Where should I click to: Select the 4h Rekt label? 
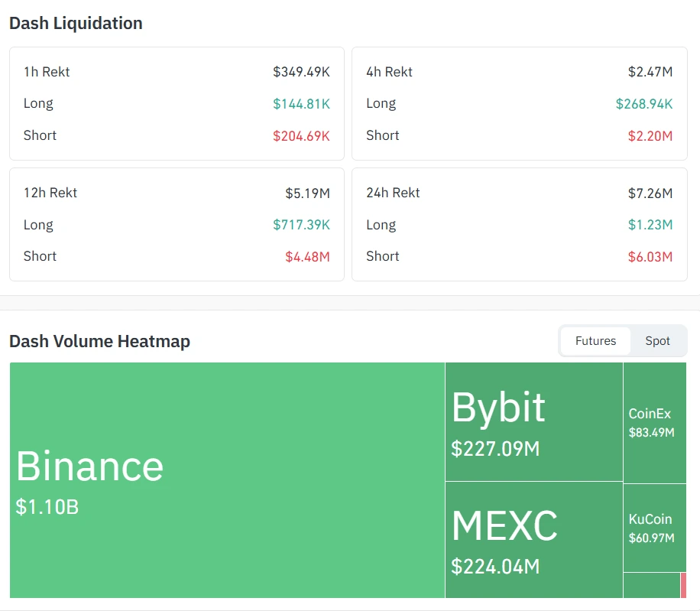(389, 72)
